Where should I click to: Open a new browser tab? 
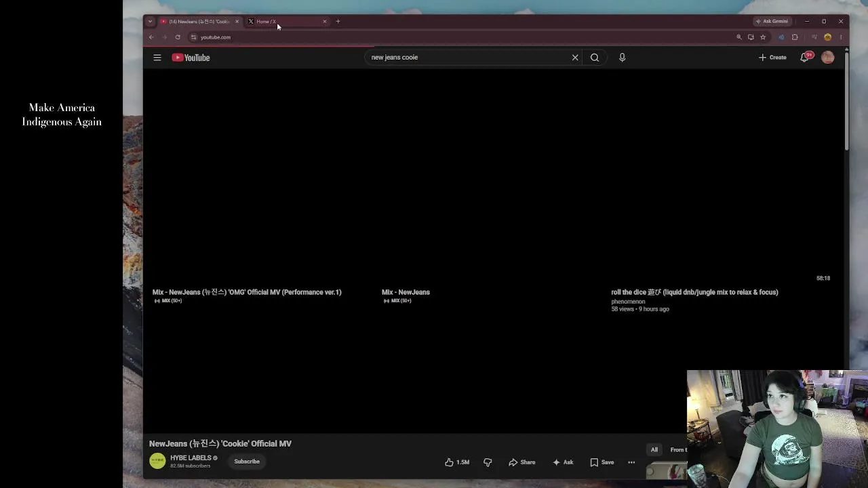(x=338, y=22)
